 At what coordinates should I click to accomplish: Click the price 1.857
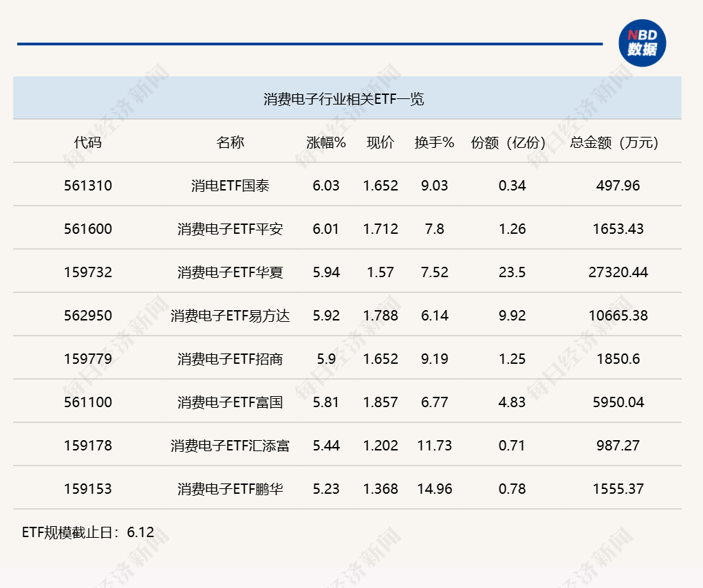click(x=380, y=402)
